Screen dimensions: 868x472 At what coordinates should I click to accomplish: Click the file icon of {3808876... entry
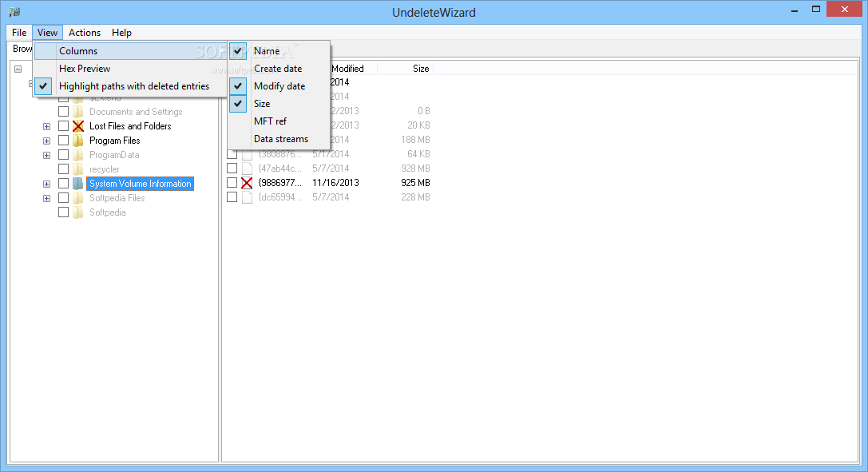click(x=247, y=154)
